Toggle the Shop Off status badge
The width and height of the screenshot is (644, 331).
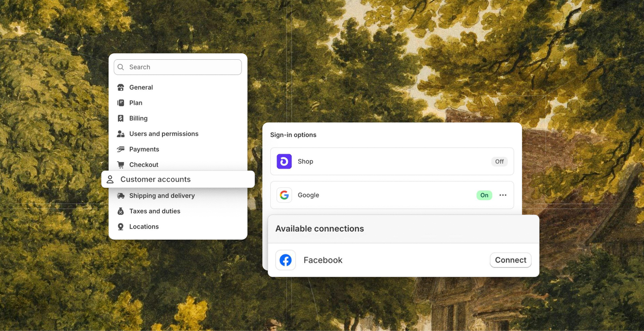click(x=499, y=162)
